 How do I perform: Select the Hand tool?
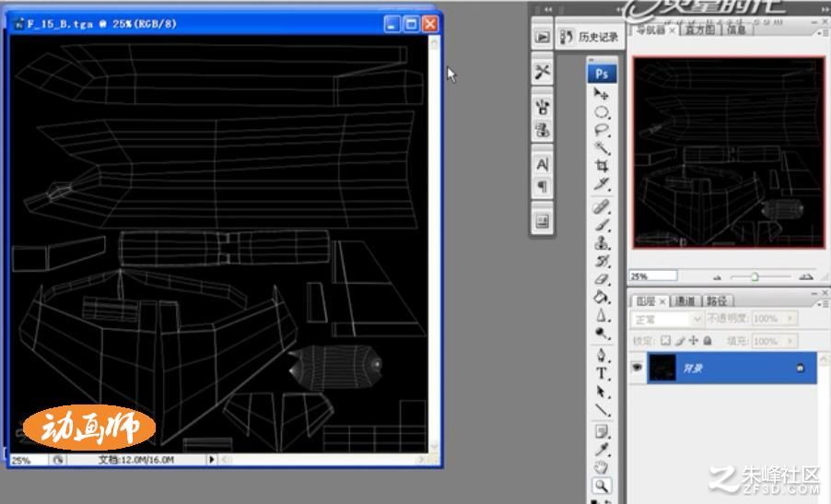[601, 467]
